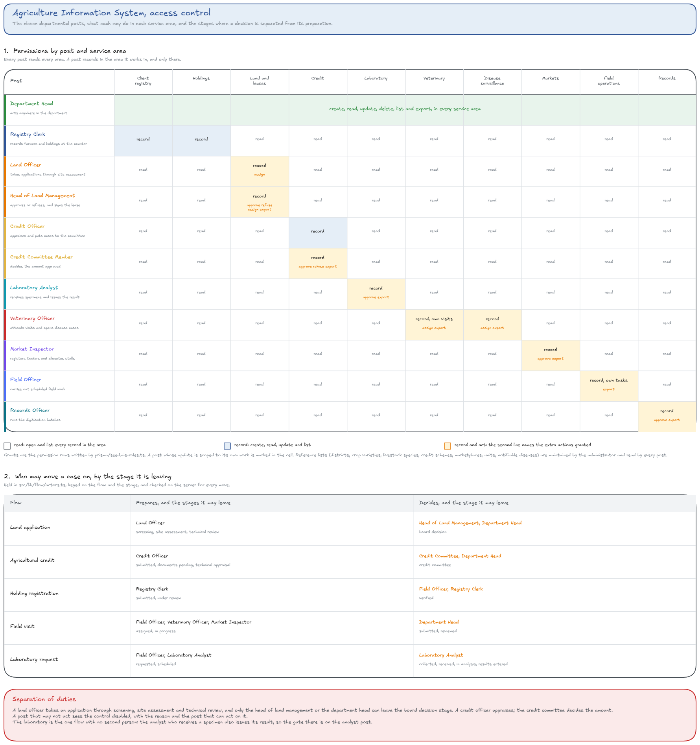Select the "Client registry" column header
The height and width of the screenshot is (745, 700).
click(x=143, y=81)
